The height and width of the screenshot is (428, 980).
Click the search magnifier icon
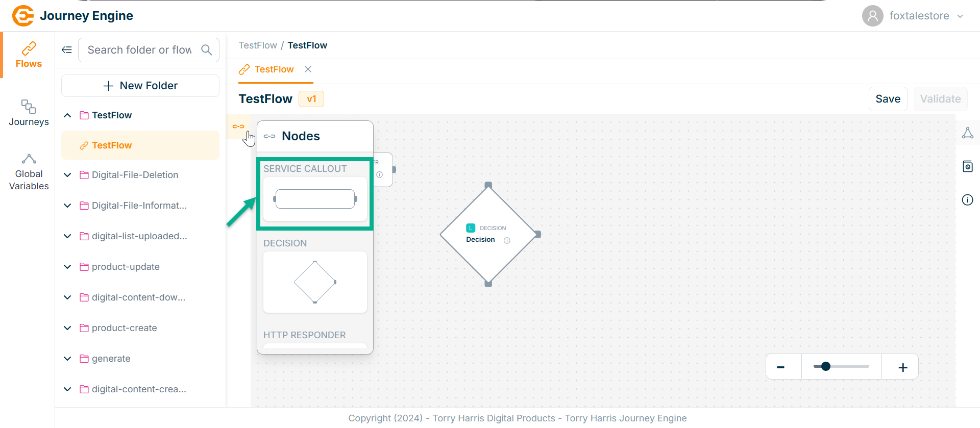click(x=207, y=50)
